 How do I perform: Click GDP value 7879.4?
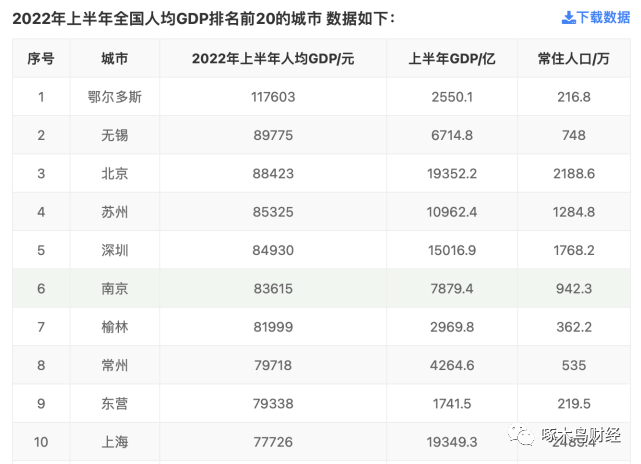click(452, 289)
